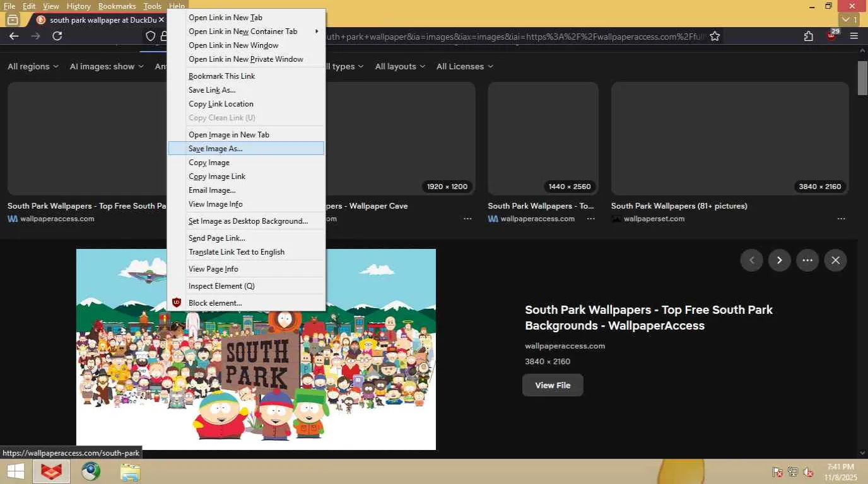This screenshot has width=868, height=484.
Task: Open the Windows Start button
Action: [x=16, y=471]
